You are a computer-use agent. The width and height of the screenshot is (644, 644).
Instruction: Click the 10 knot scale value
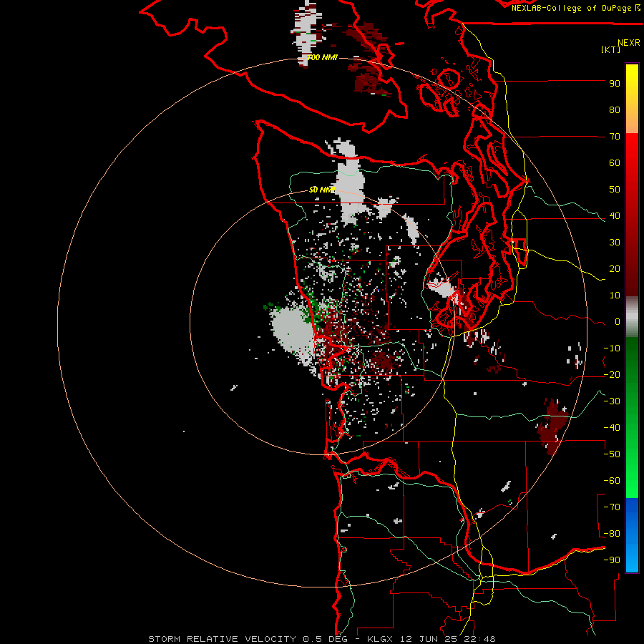615,296
